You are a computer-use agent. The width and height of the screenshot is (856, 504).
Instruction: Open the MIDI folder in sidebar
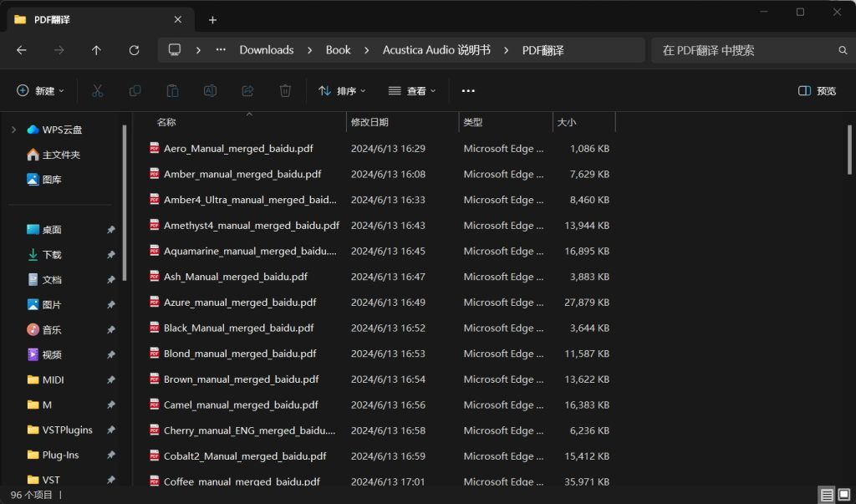tap(45, 379)
